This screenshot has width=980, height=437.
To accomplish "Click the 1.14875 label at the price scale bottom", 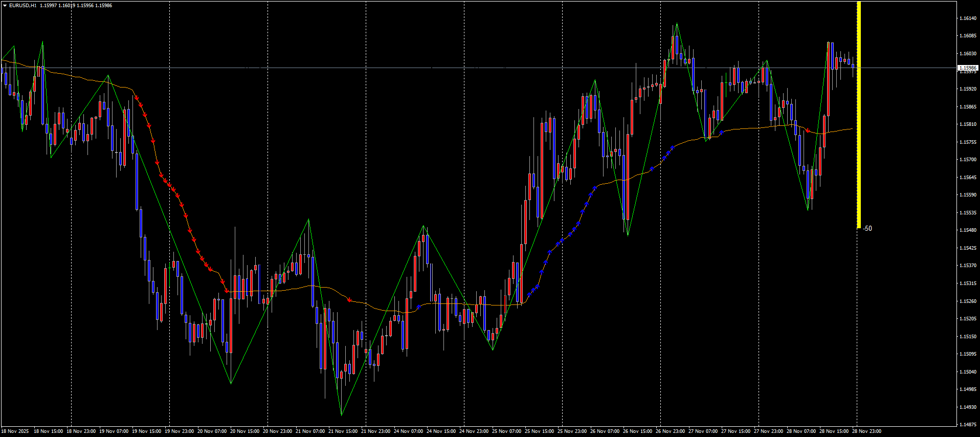I will 967,425.
